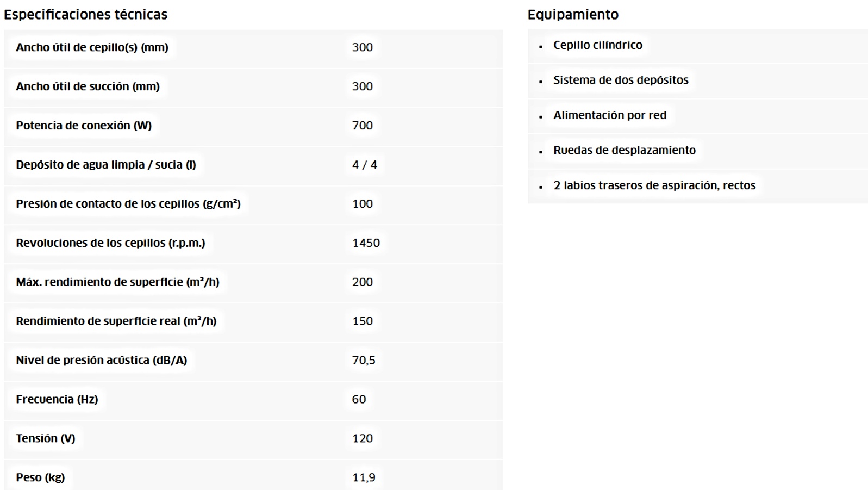
Task: Select Sistema de dos depósitos item
Action: 621,80
